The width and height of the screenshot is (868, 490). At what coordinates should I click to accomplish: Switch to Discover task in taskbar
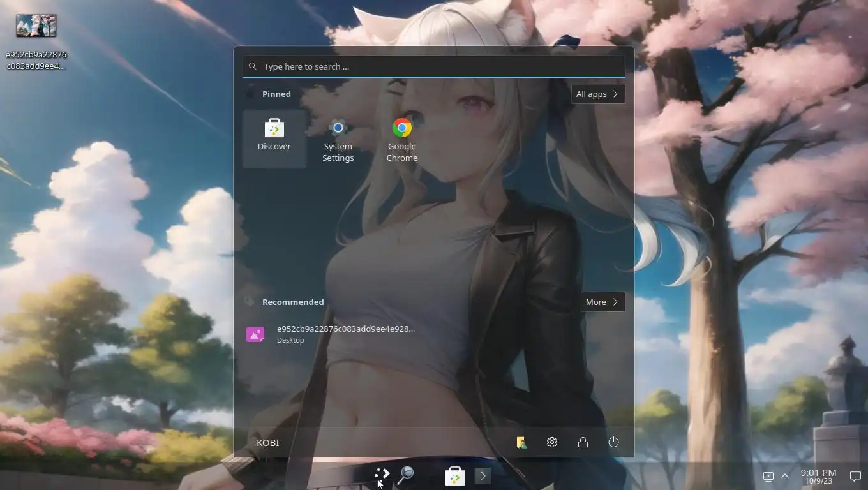[x=455, y=476]
